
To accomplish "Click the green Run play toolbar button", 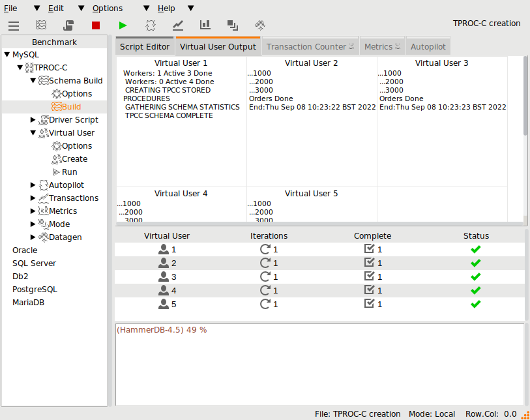I will 123,25.
